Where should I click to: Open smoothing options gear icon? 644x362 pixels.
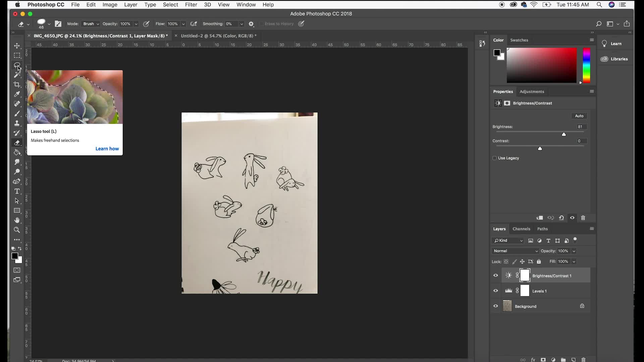click(251, 24)
